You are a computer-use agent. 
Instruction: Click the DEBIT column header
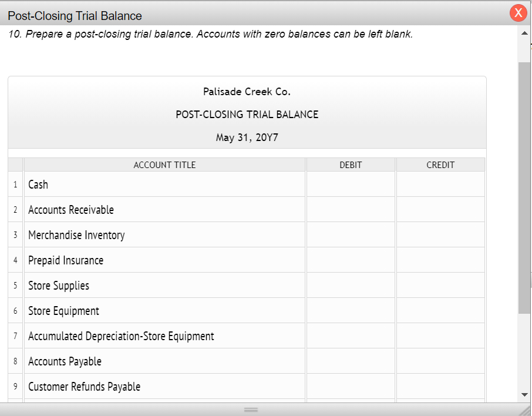[x=351, y=165]
